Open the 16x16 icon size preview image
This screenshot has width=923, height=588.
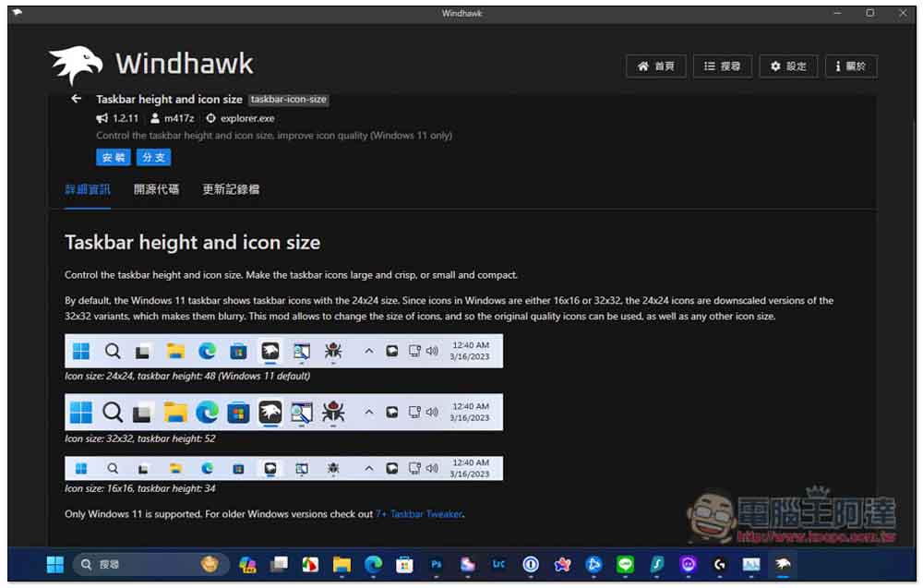click(283, 468)
